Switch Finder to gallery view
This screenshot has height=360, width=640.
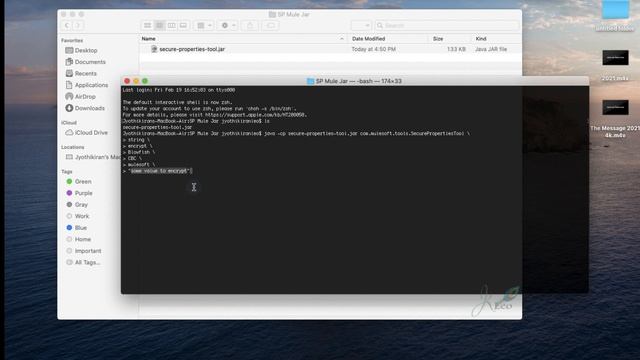[183, 25]
